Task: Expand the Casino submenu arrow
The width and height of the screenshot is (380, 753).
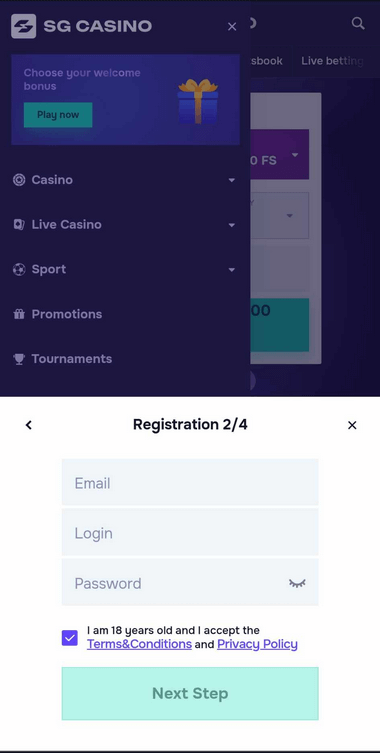Action: pos(232,180)
